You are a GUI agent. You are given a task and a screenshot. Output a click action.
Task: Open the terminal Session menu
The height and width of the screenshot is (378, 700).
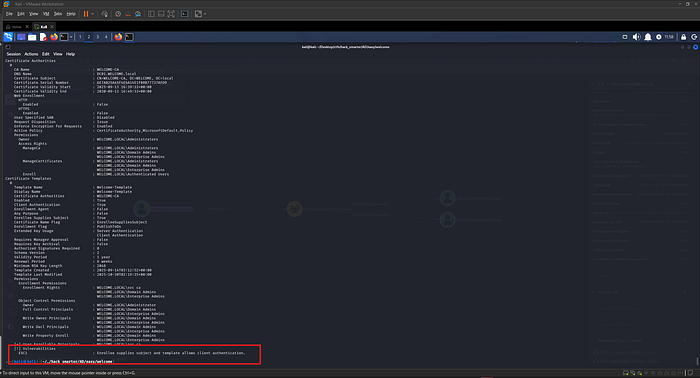pos(13,54)
